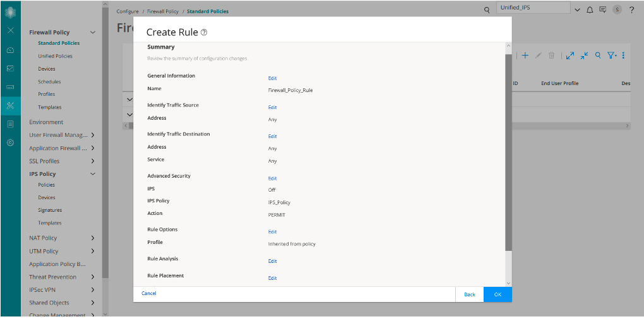The width and height of the screenshot is (644, 319).
Task: Open Unified Policies in Firewall Policy menu
Action: click(x=55, y=56)
